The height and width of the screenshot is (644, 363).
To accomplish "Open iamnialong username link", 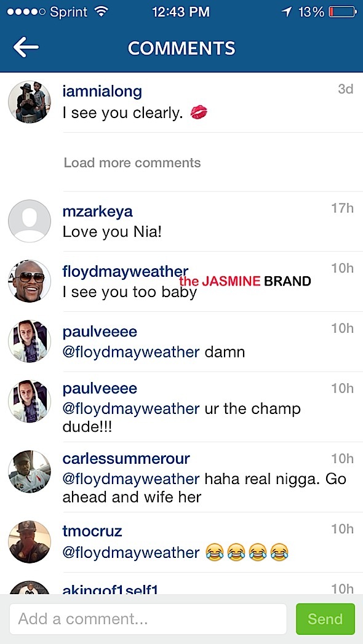I will coord(102,91).
